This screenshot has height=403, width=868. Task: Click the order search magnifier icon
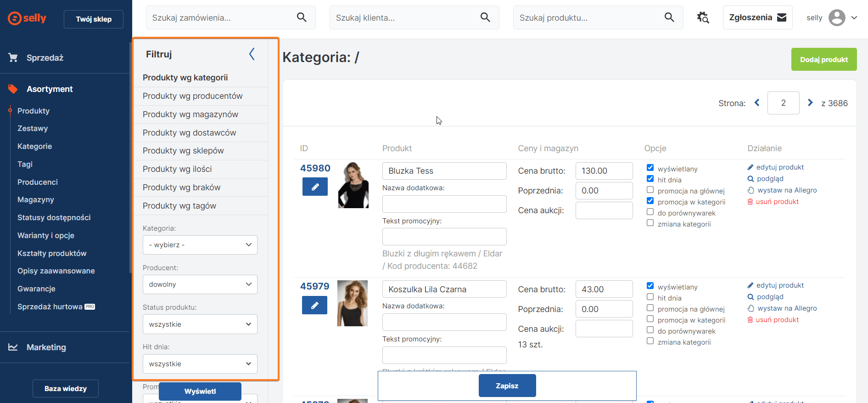[302, 17]
